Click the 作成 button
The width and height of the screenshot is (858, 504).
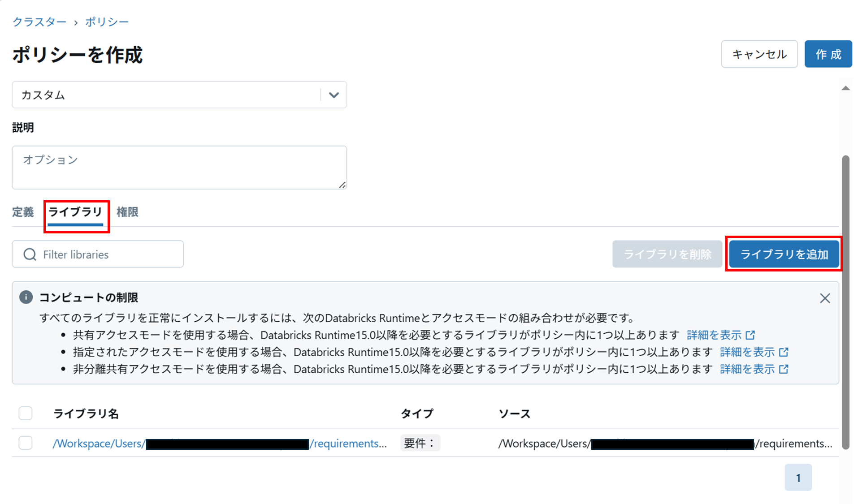(828, 54)
